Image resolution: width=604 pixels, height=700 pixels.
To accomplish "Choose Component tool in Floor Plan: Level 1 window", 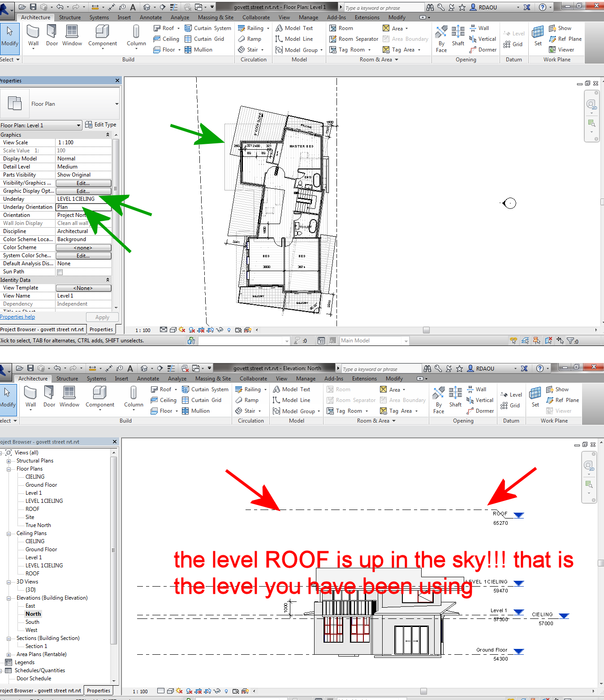I will pos(103,36).
